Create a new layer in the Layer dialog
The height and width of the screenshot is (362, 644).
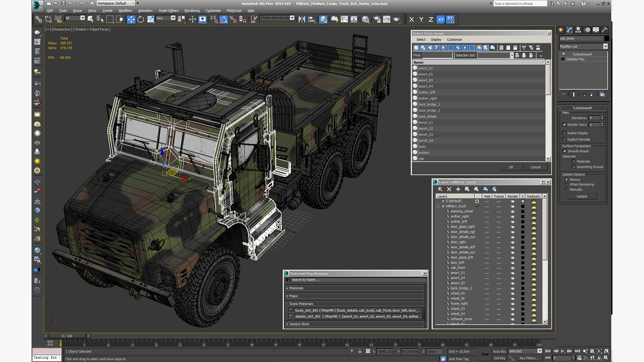440,189
